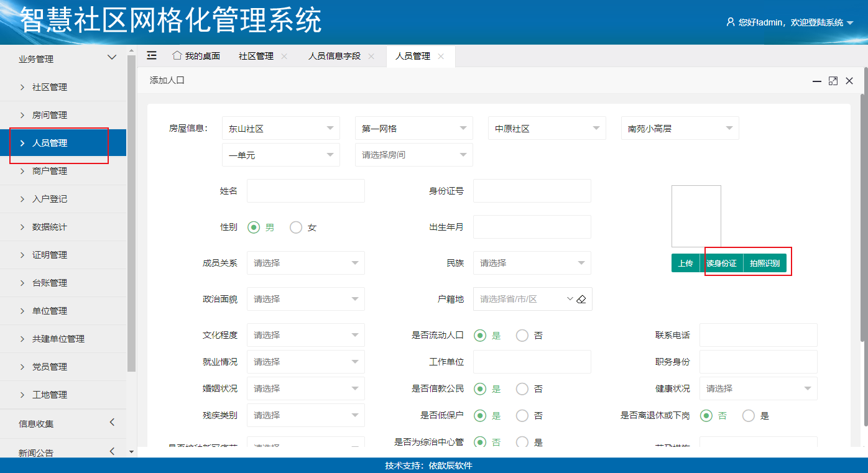This screenshot has height=473, width=868.
Task: Close the 社区管理 tab
Action: [284, 56]
